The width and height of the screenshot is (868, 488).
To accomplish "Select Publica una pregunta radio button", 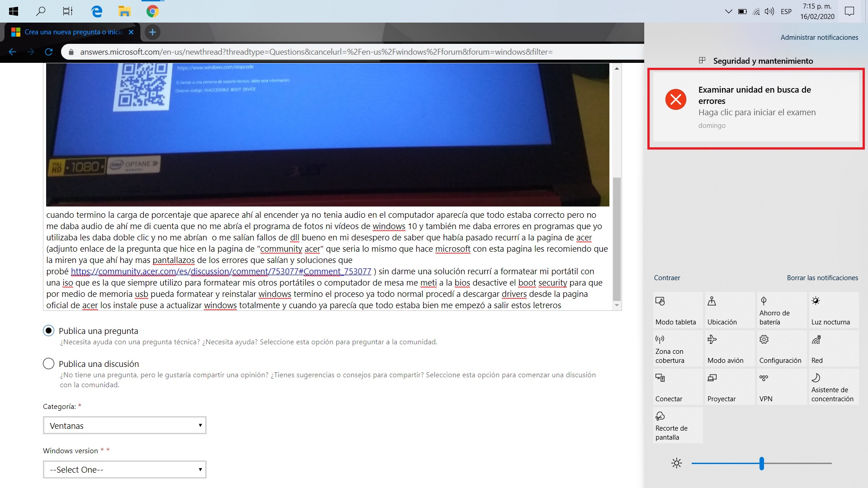I will (x=48, y=331).
